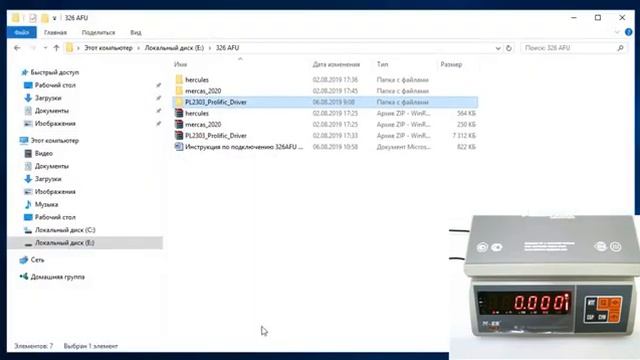The height and width of the screenshot is (360, 640).
Task: Click the mercas_2020 folder name
Action: (203, 91)
